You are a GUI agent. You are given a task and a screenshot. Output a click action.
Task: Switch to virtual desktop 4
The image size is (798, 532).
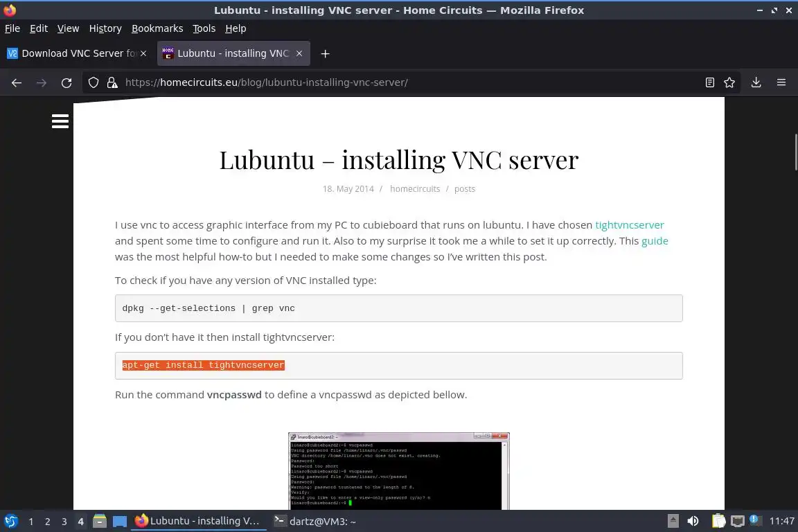pos(80,522)
